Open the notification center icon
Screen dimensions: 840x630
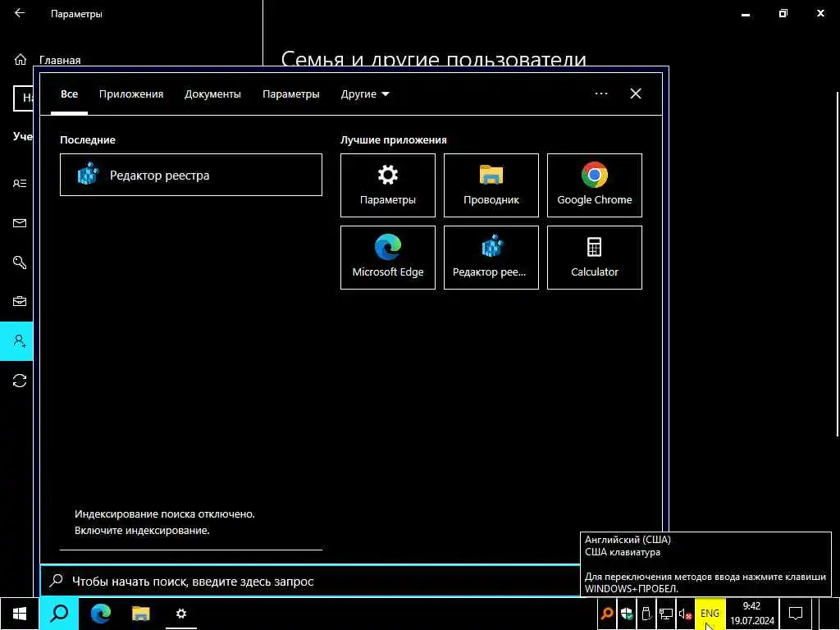pos(796,614)
